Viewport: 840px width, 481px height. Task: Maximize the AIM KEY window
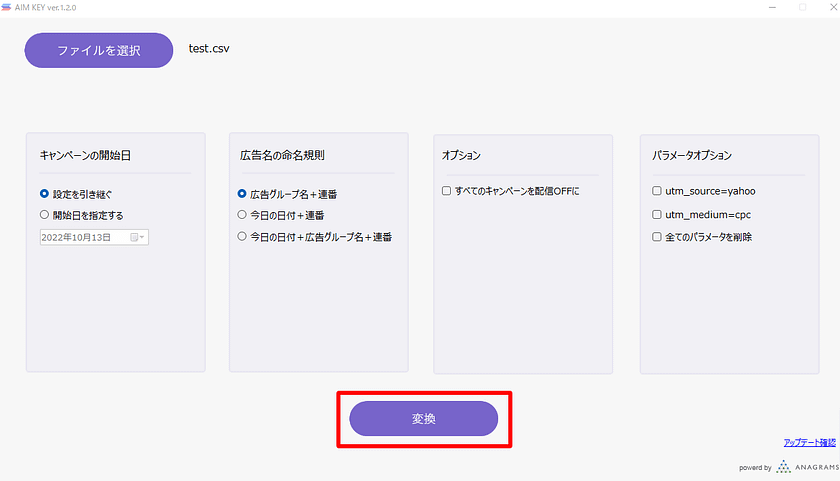[x=802, y=6]
